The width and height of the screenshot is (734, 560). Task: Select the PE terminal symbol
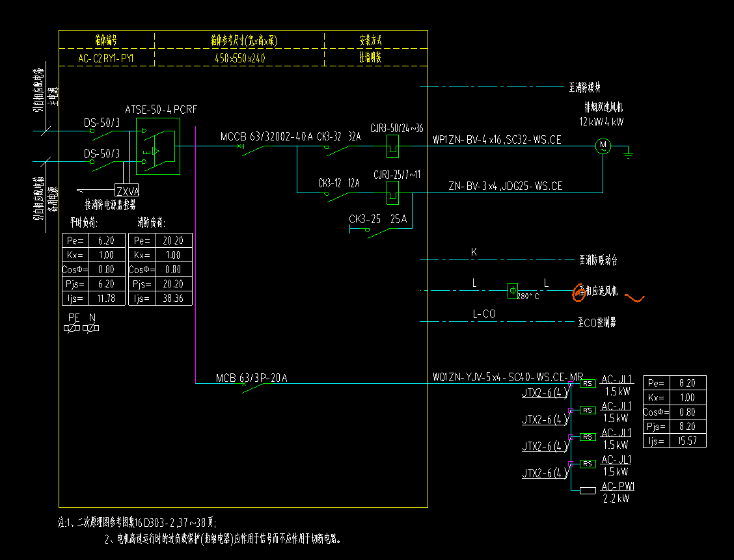72,328
